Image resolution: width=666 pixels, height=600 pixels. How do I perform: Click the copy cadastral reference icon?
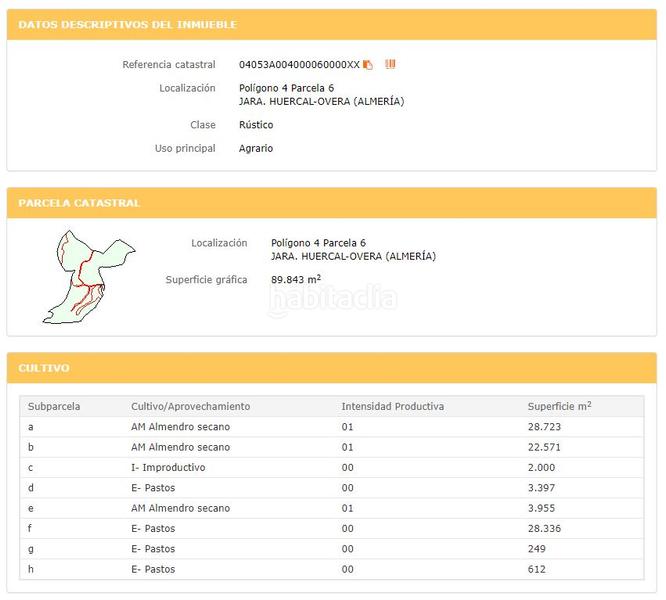[368, 65]
